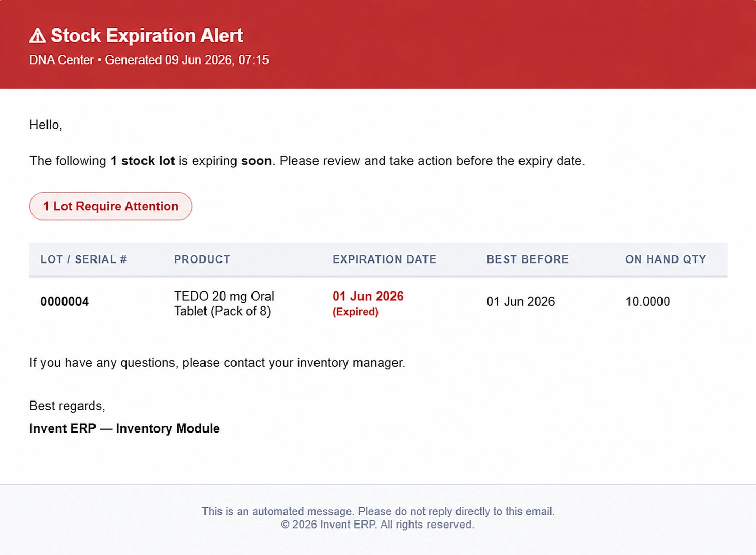Select the TEDO 20 mg Oral Tablet product
756x555 pixels.
(224, 303)
